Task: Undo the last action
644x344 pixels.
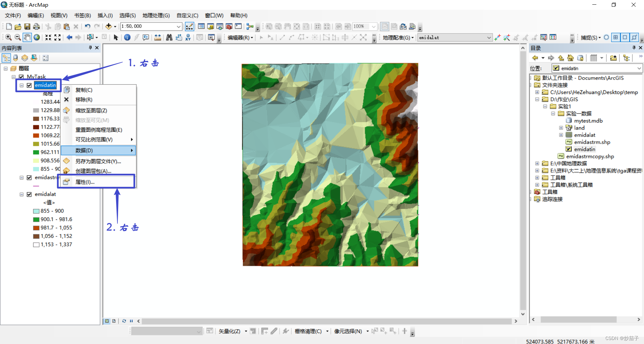Action: pyautogui.click(x=88, y=27)
